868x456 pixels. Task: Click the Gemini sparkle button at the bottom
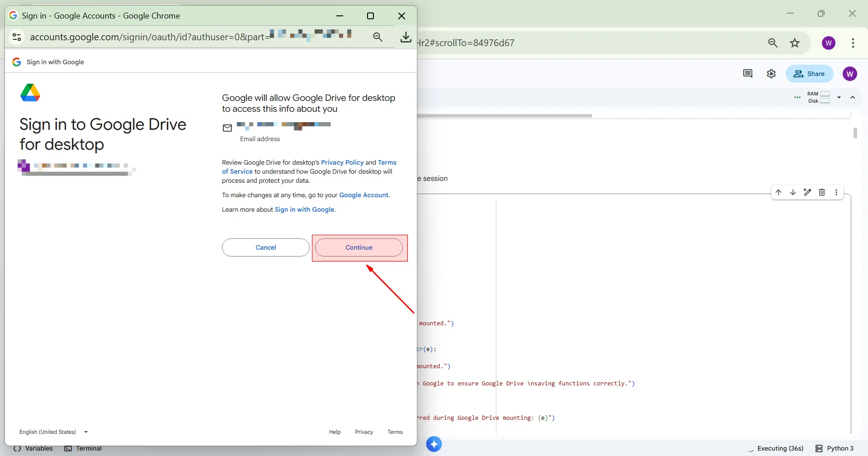pos(434,444)
